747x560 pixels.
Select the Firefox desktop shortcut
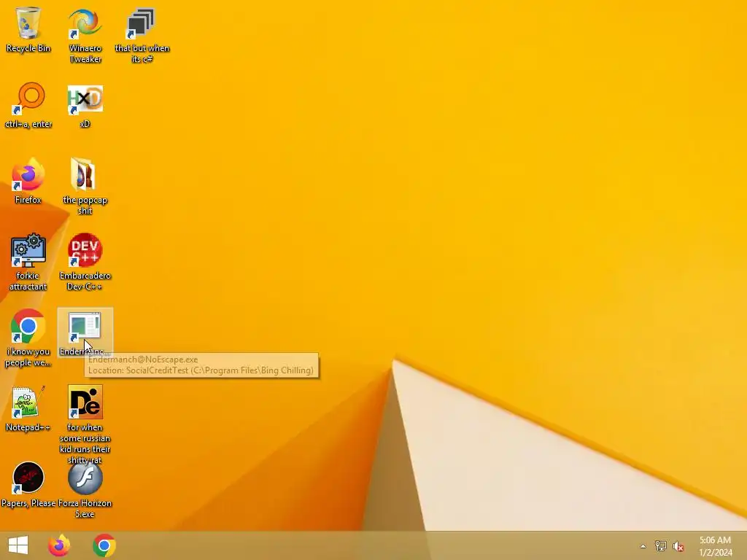coord(28,181)
